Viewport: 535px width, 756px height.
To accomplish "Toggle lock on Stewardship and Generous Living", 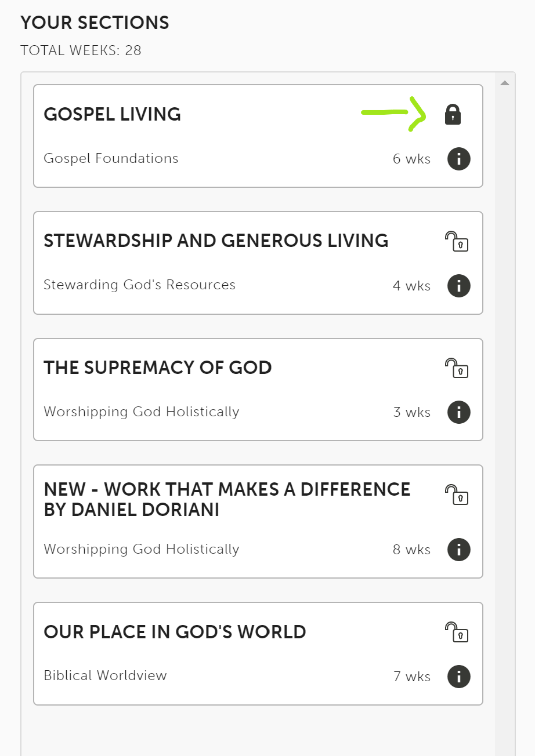I will pyautogui.click(x=457, y=241).
